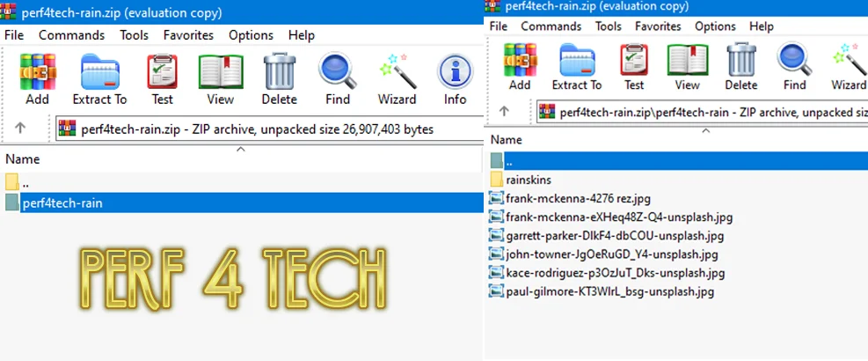Image resolution: width=868 pixels, height=361 pixels.
Task: Click archive icon in right address bar
Action: coord(547,112)
